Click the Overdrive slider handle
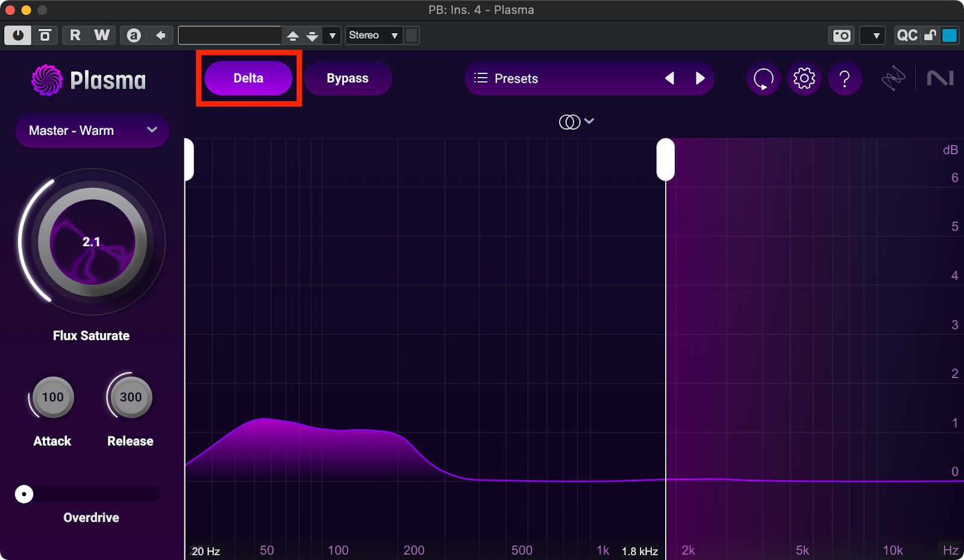Screen dimensions: 964x560 pyautogui.click(x=24, y=494)
